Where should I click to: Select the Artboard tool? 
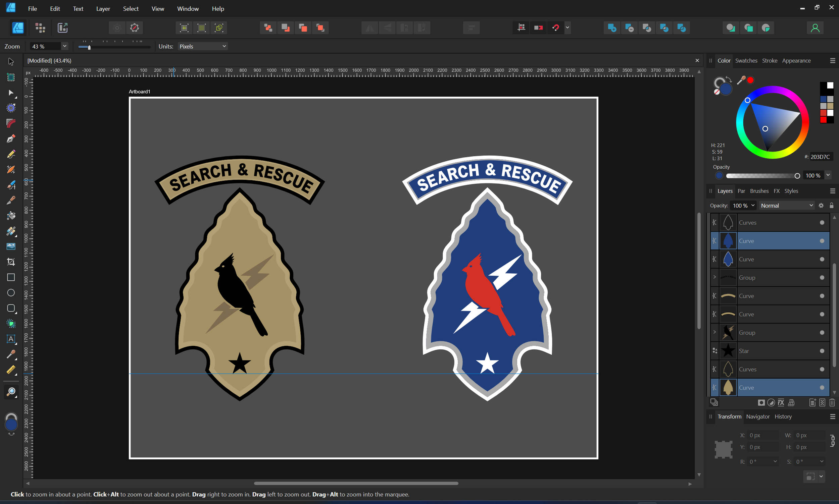point(11,77)
